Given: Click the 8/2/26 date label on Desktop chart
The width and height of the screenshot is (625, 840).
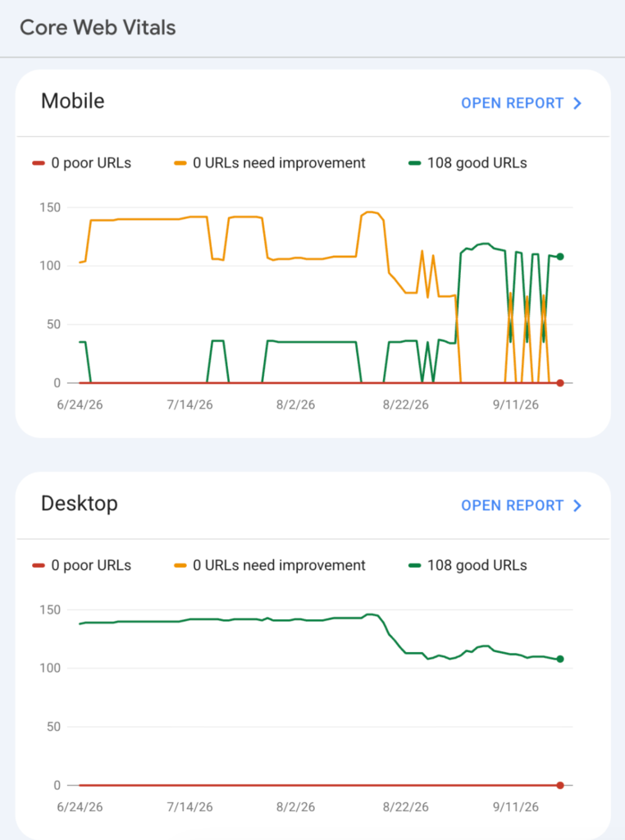Looking at the screenshot, I should coord(295,807).
